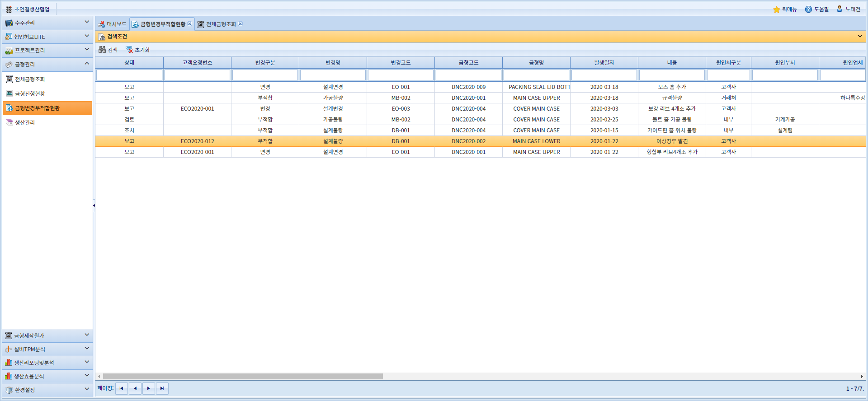Sort by 금형코드 column header

(x=469, y=63)
